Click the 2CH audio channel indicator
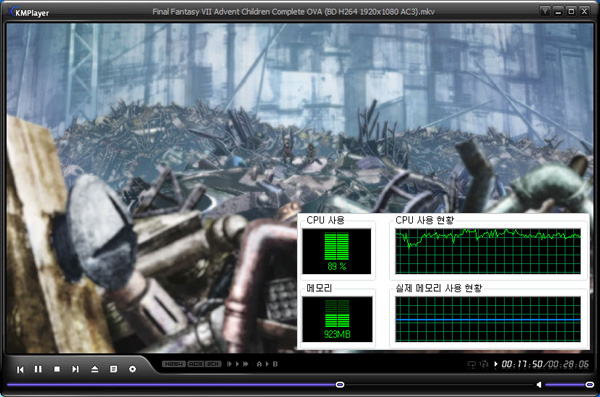This screenshot has width=600, height=397. coord(214,364)
